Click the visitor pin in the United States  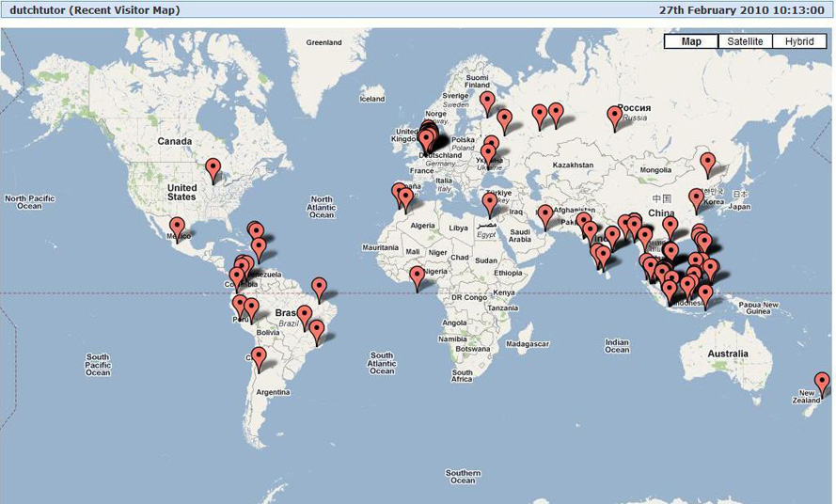pyautogui.click(x=213, y=171)
